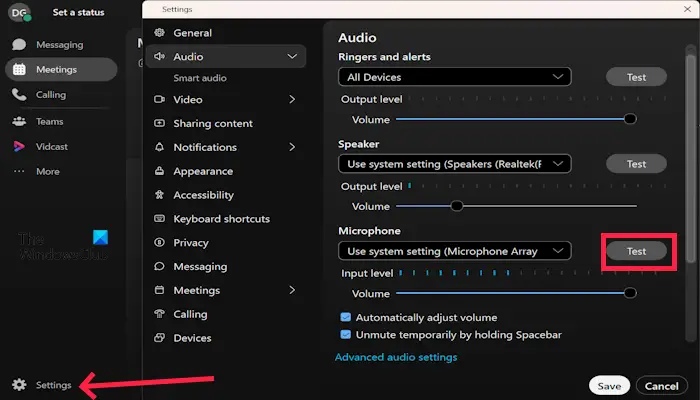Open Smart audio sub-item
700x400 pixels.
(200, 78)
